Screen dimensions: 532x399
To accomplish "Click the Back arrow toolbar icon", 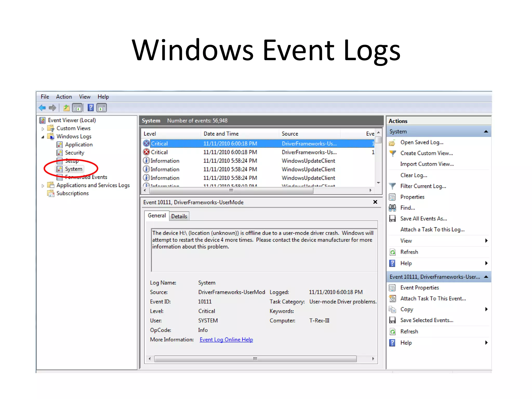I will [42, 108].
